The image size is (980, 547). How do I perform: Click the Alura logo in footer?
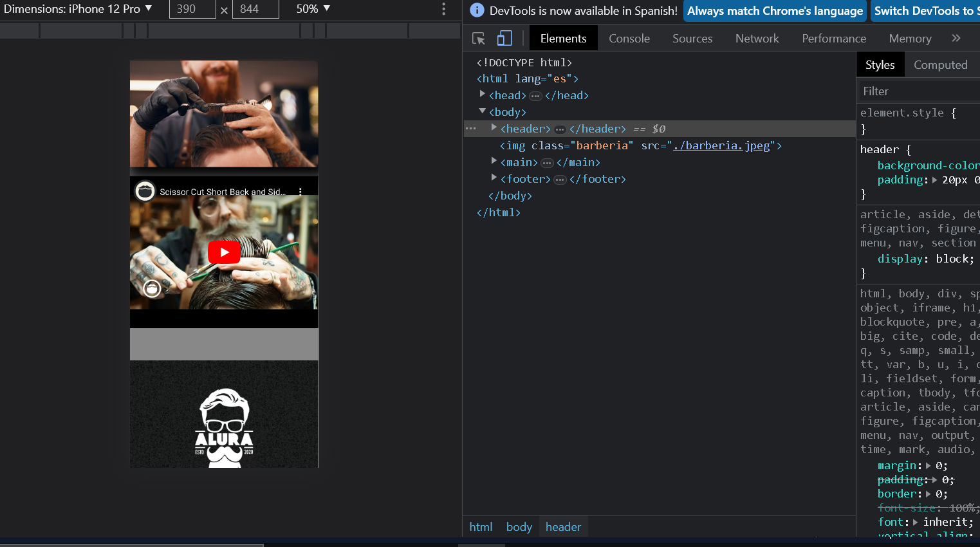point(224,427)
